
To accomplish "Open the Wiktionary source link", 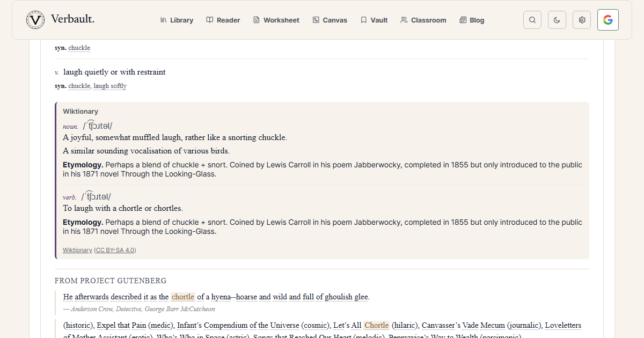I will point(77,250).
